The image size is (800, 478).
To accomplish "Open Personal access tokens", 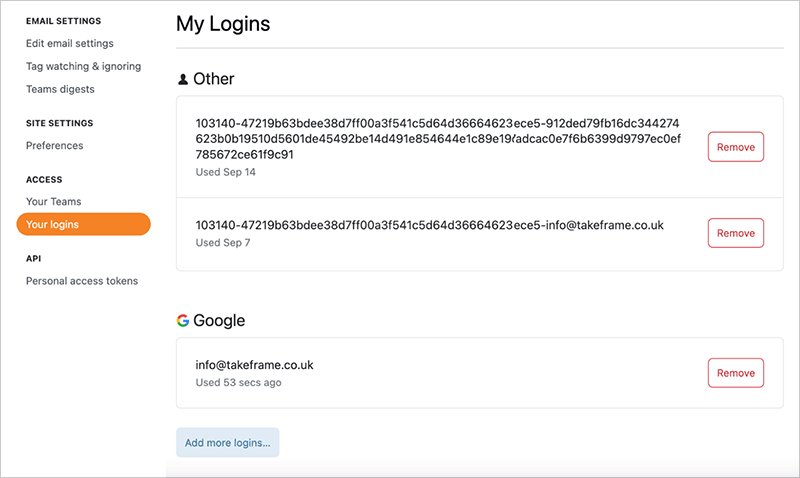I will tap(82, 281).
